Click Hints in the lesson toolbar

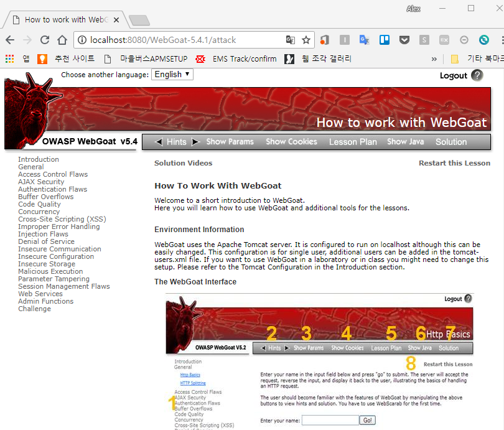177,142
